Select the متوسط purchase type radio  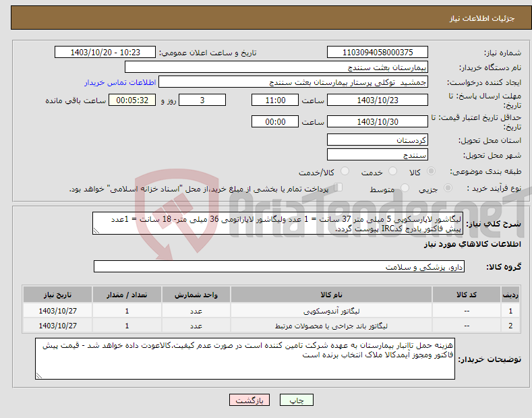[405, 188]
